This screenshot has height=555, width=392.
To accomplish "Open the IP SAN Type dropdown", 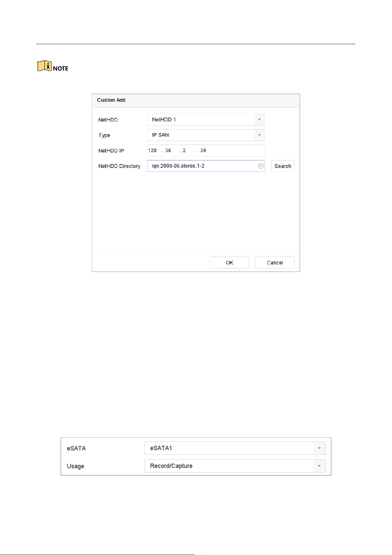I will (x=206, y=135).
